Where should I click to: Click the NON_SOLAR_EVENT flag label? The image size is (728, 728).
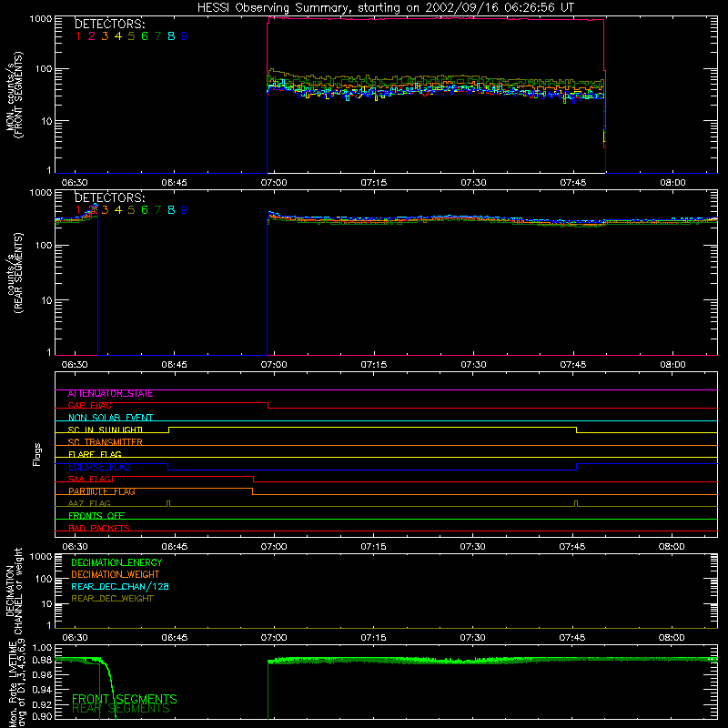[110, 418]
